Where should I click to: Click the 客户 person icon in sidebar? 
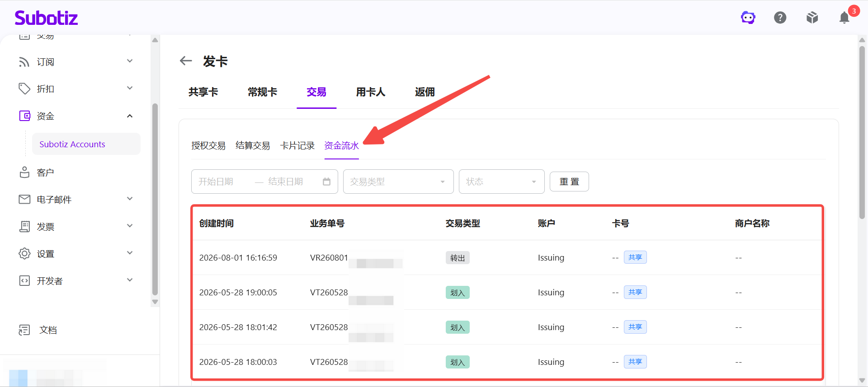point(24,173)
